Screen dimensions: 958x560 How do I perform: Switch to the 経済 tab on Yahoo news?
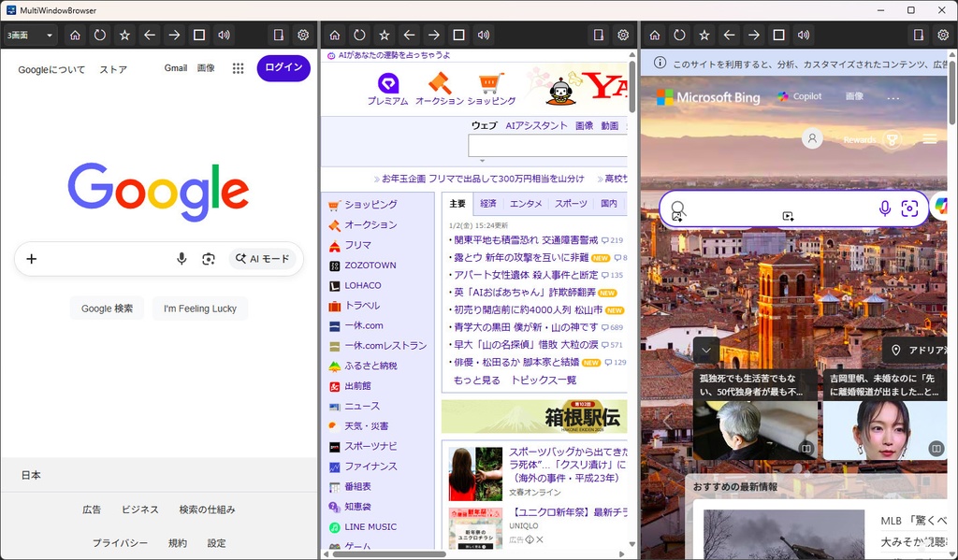[x=490, y=203]
